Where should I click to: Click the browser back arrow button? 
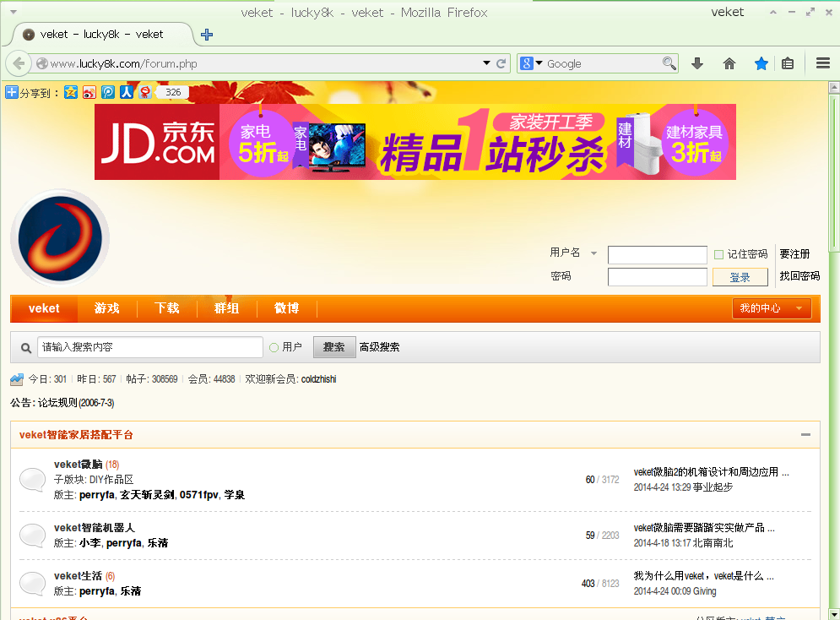pyautogui.click(x=19, y=63)
